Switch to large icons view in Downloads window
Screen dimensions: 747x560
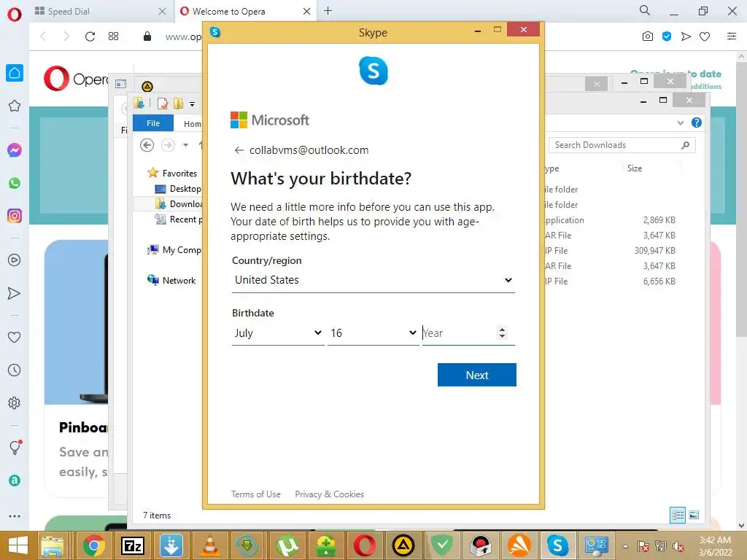pyautogui.click(x=694, y=515)
